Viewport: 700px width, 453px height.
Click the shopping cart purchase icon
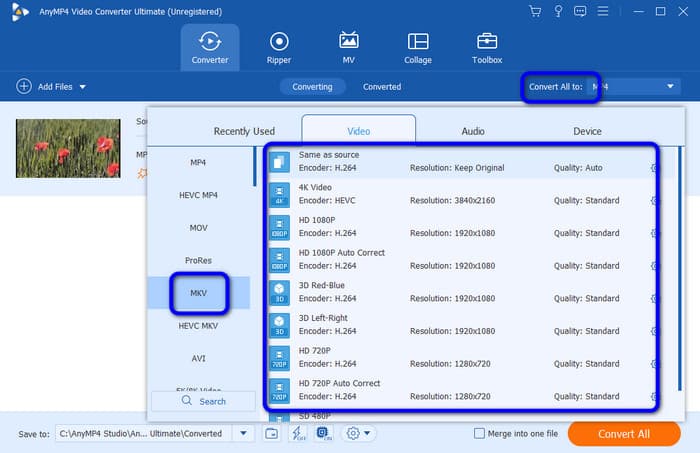click(535, 11)
